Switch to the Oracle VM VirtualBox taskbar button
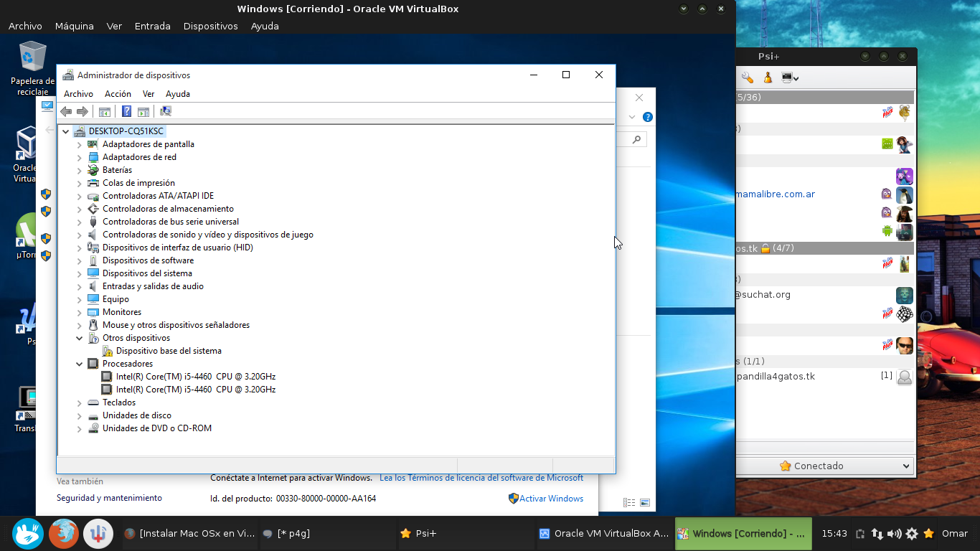Viewport: 980px width, 551px height. 604,533
